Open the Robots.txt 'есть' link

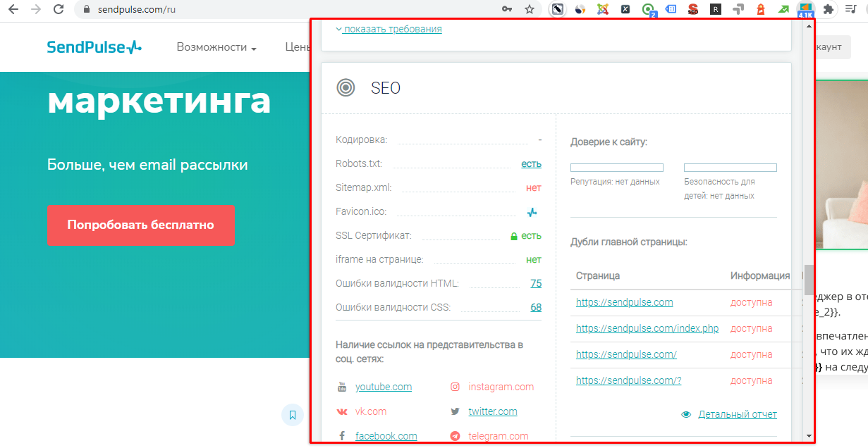[x=531, y=163]
